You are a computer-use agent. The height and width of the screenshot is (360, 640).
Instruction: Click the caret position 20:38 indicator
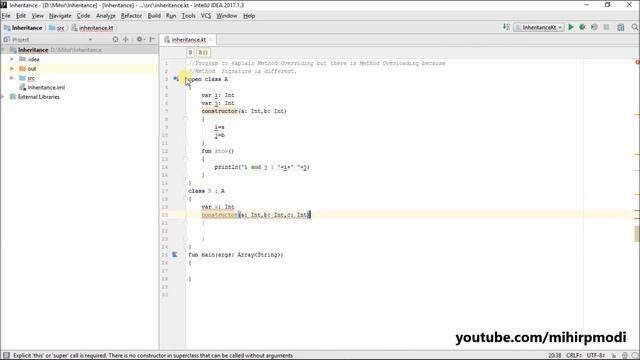pyautogui.click(x=555, y=356)
